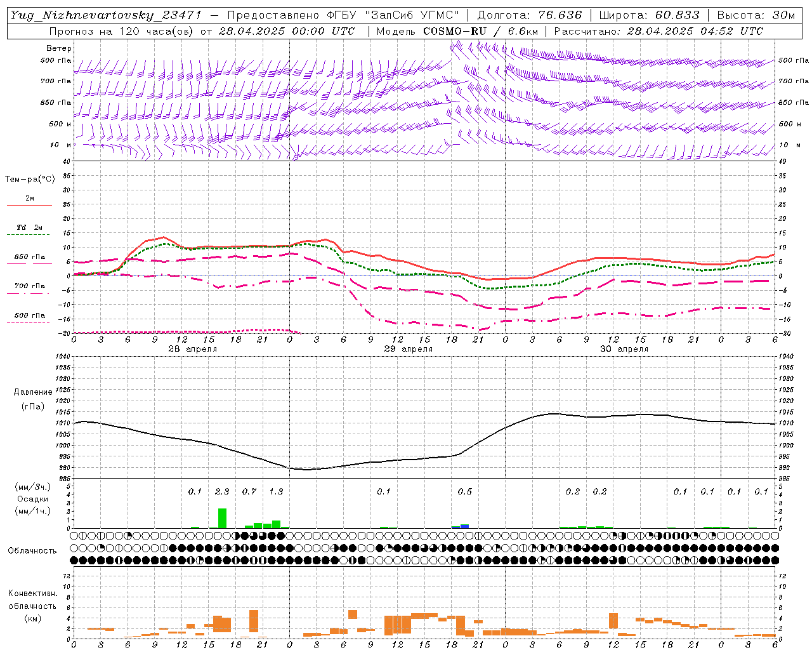Click the (мм/3ч.) units label
Screen dimensions: 812x650
coord(32,487)
